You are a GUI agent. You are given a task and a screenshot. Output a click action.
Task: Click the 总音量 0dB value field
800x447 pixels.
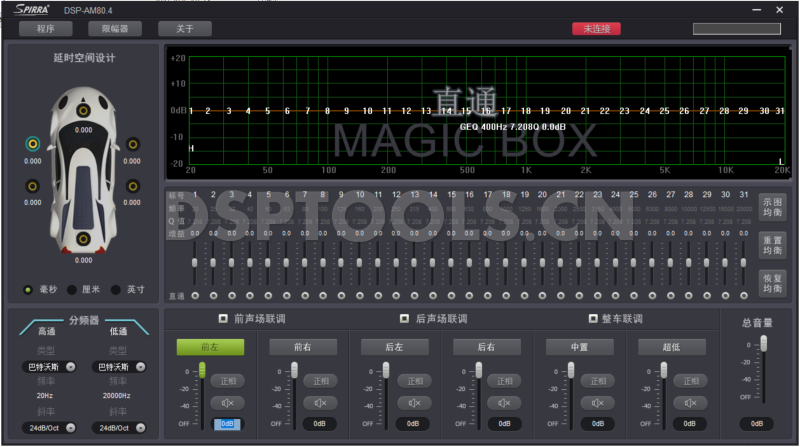[x=757, y=424]
